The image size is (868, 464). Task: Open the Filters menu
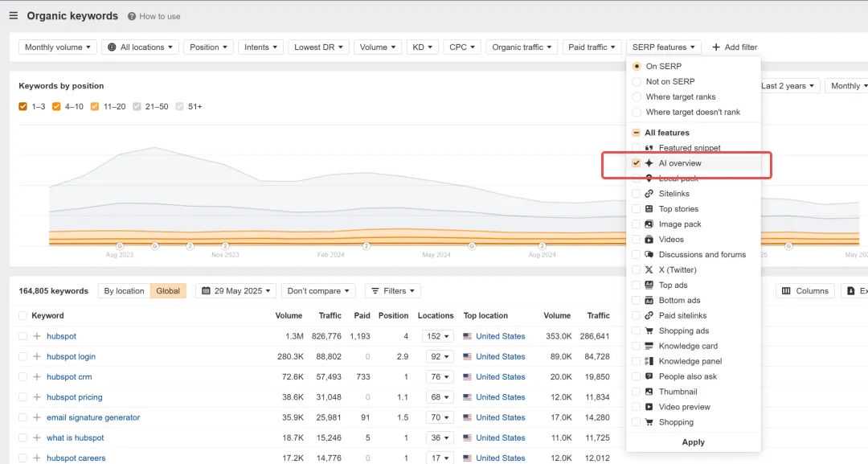tap(392, 290)
